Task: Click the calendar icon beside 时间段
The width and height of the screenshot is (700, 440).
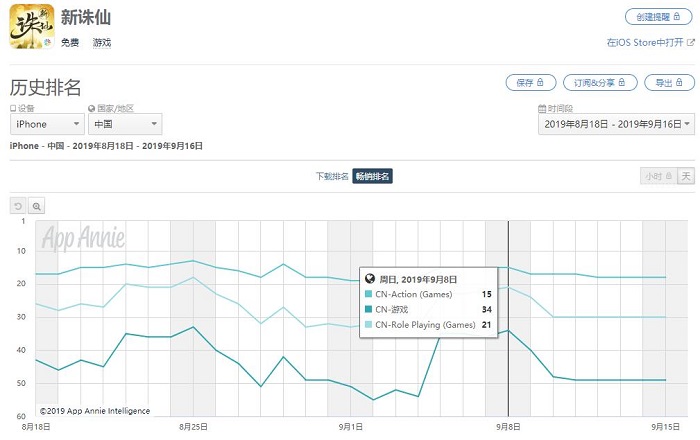Action: coord(542,108)
